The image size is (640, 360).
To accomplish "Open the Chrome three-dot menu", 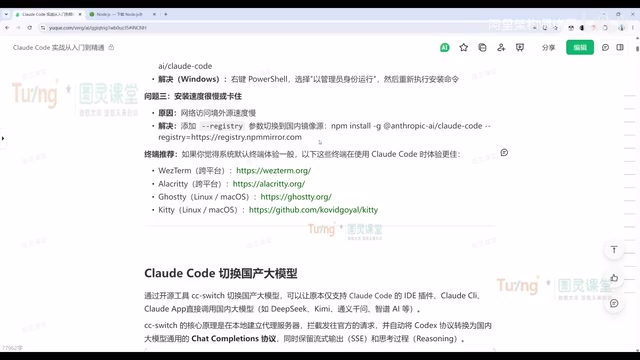I will [x=633, y=28].
